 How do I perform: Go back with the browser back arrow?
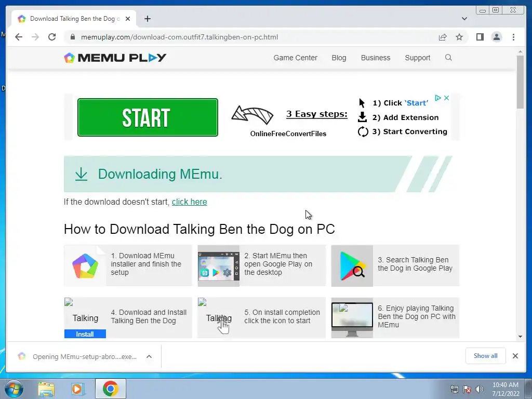pyautogui.click(x=19, y=37)
